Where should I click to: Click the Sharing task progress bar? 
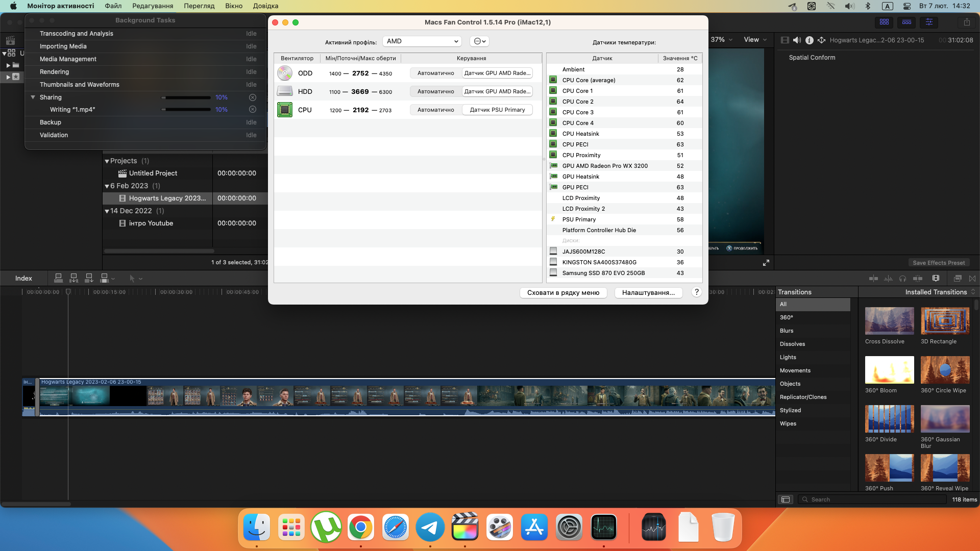(186, 97)
